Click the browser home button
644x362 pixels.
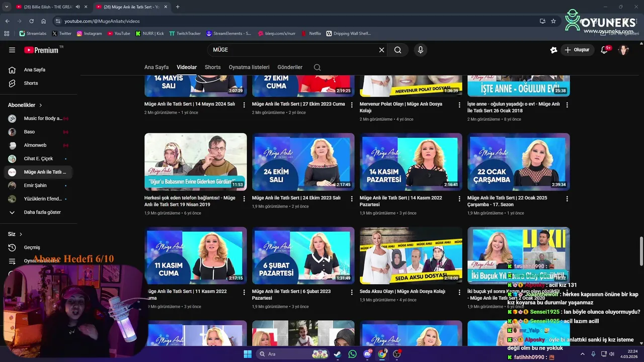pos(44,21)
